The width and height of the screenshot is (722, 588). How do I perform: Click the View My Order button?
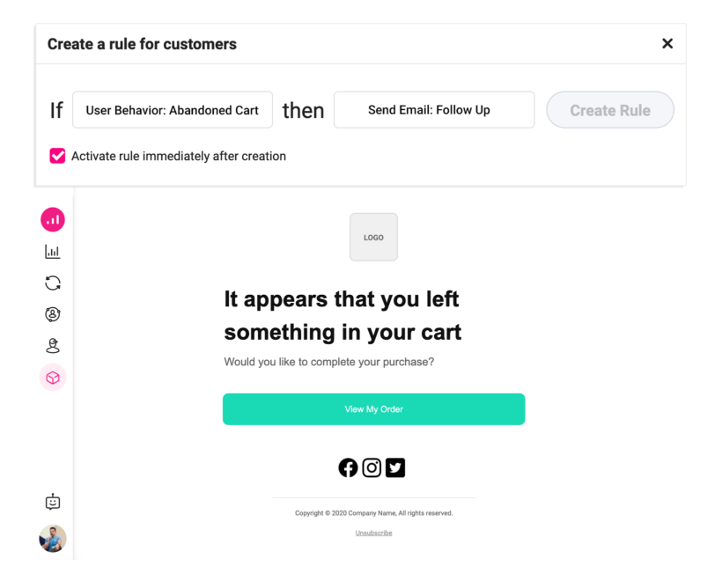click(373, 409)
